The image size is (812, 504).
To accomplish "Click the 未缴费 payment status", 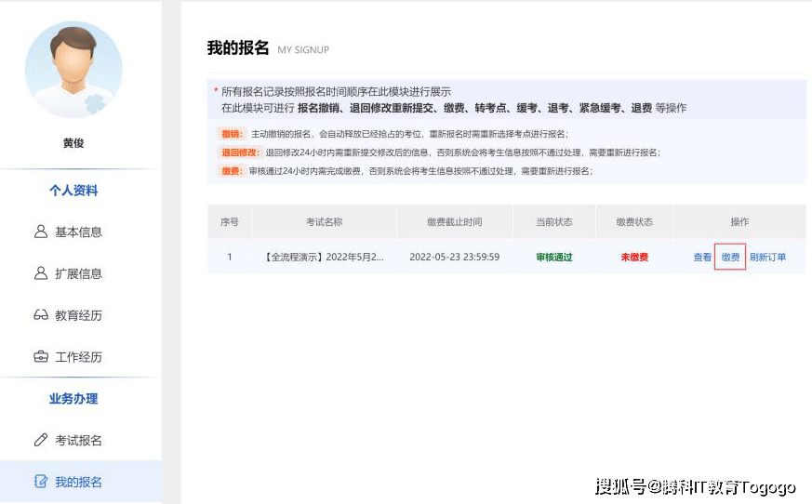I will (634, 257).
